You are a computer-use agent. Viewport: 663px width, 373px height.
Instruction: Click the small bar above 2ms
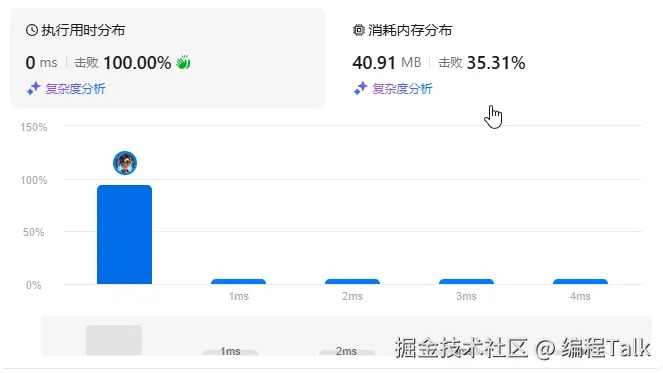point(352,282)
